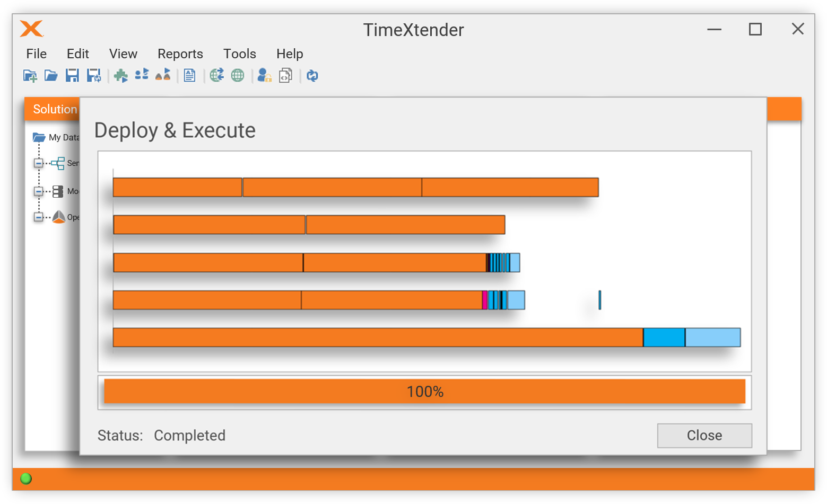827x504 pixels.
Task: Create a new project from the toolbar
Action: (30, 75)
